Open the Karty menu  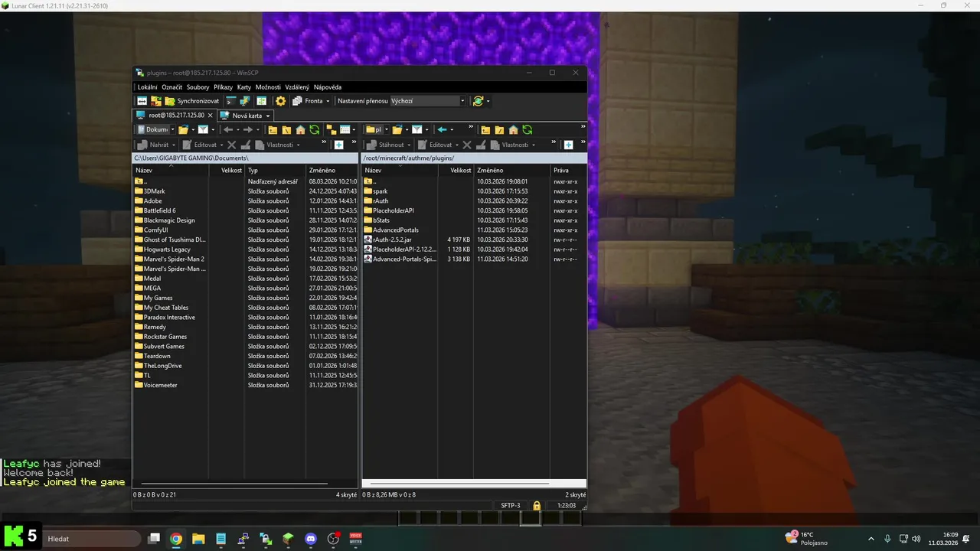[x=244, y=87]
